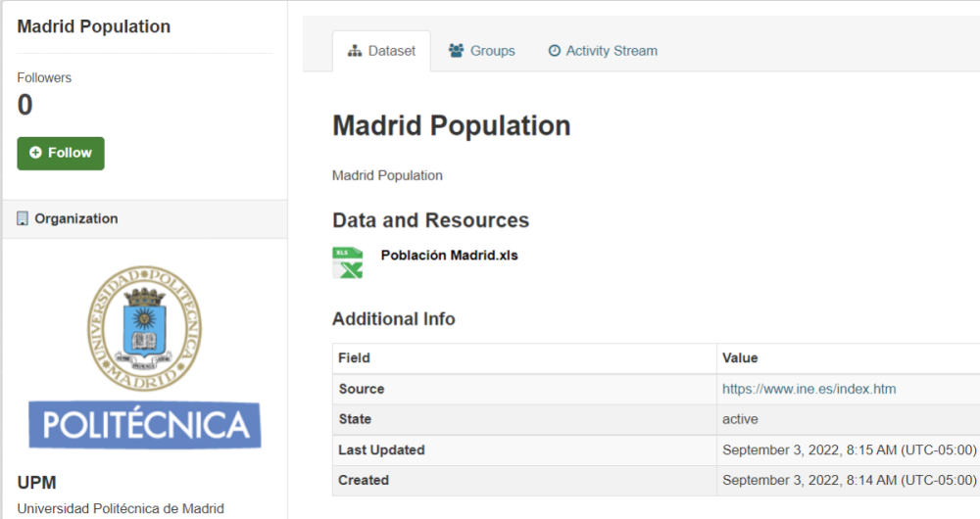Image resolution: width=980 pixels, height=519 pixels.
Task: Click the building icon next to Organization
Action: tap(23, 218)
